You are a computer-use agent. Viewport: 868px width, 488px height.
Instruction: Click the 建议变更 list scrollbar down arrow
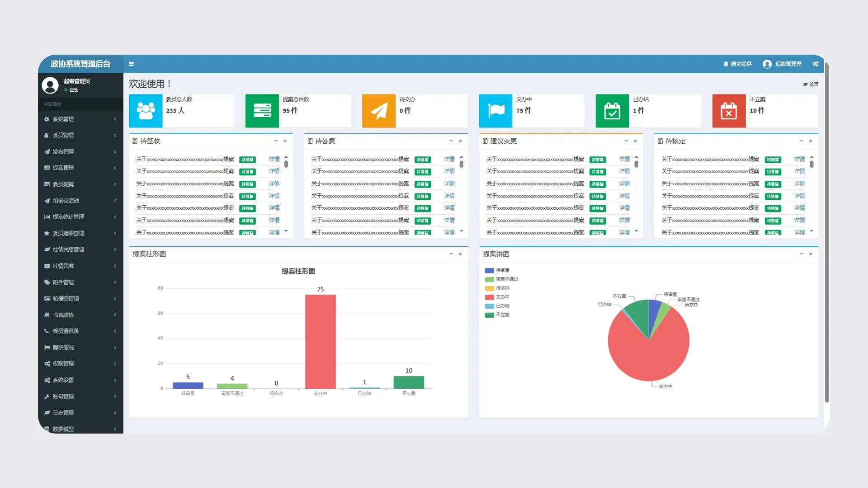point(636,231)
